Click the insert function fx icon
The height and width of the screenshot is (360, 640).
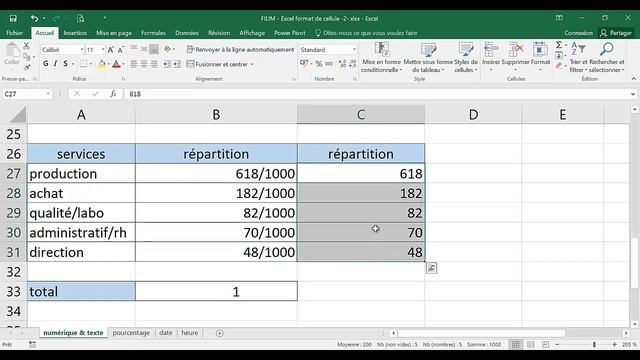(x=113, y=94)
